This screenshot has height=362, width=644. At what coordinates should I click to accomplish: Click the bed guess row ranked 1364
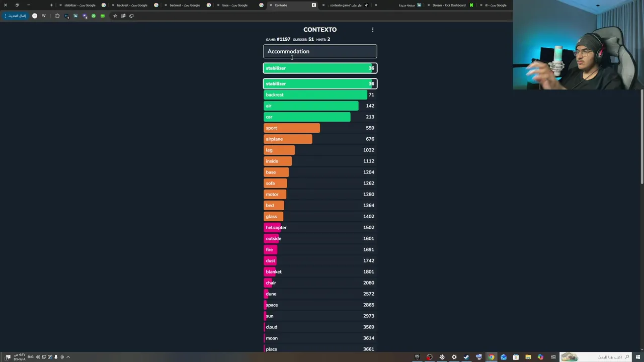coord(320,205)
